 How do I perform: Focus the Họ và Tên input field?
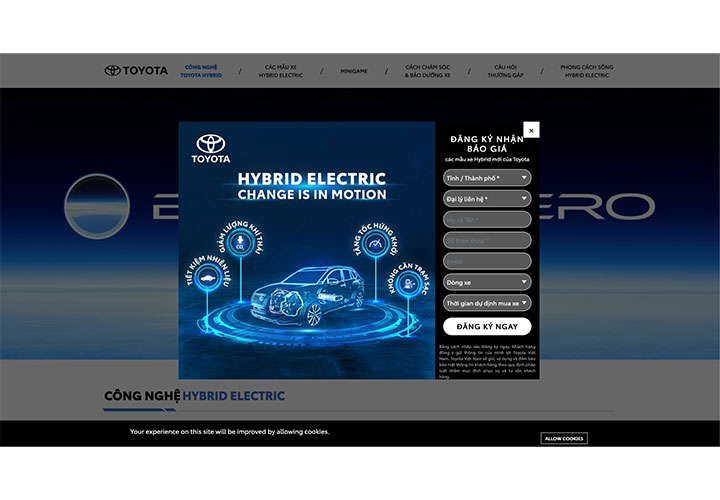pos(487,219)
